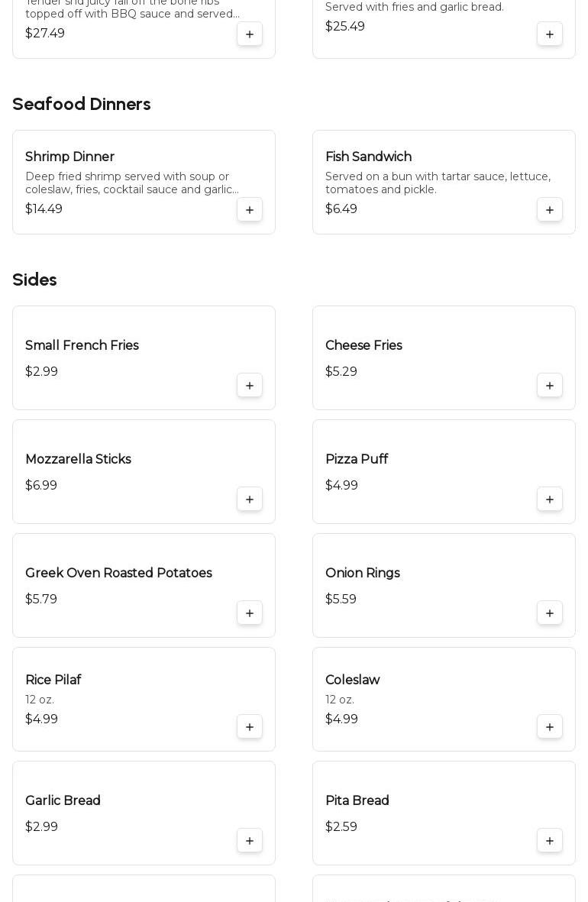Add Garlic Bread to cart
Screen dimensions: 588x902
pos(250,841)
